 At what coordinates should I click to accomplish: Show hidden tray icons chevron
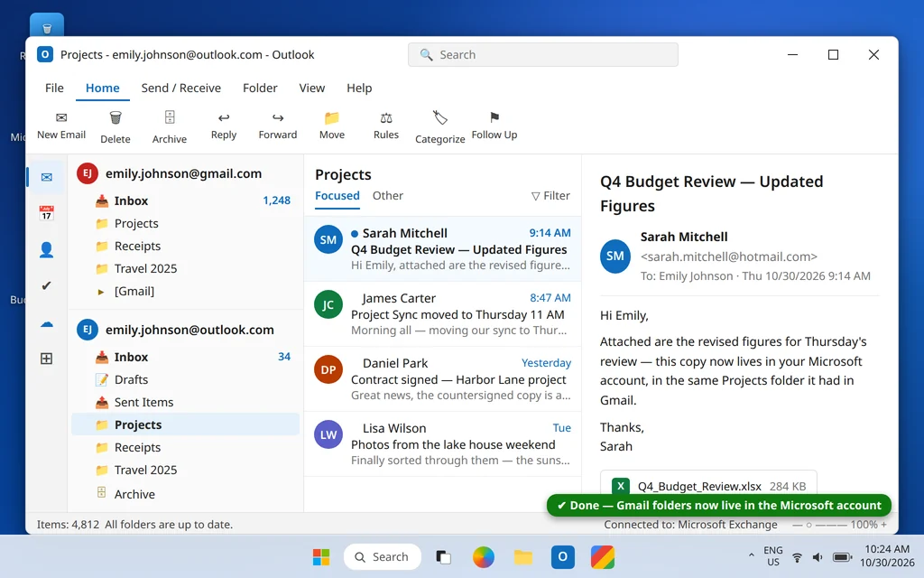pyautogui.click(x=751, y=555)
